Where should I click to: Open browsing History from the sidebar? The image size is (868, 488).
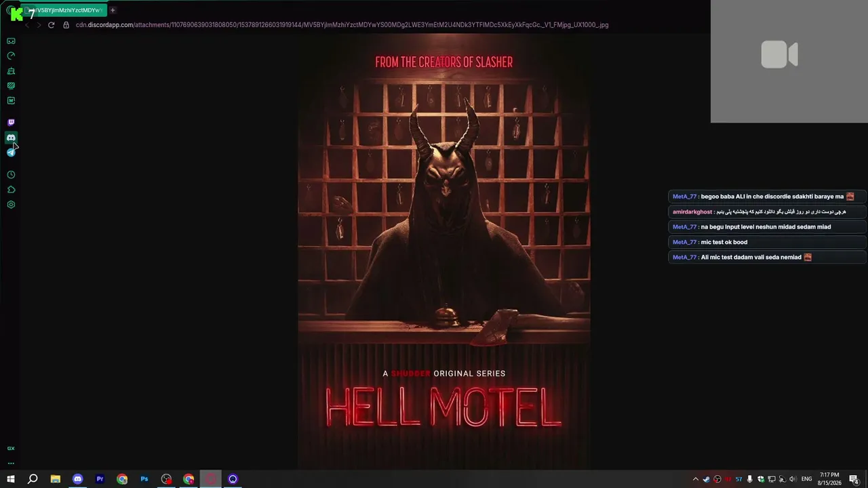(11, 175)
